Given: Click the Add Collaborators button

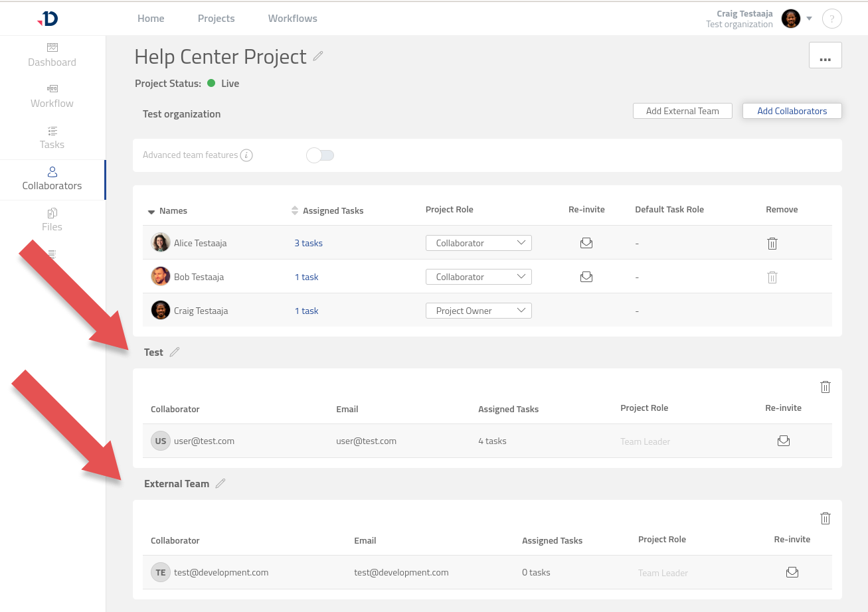Looking at the screenshot, I should click(x=792, y=111).
